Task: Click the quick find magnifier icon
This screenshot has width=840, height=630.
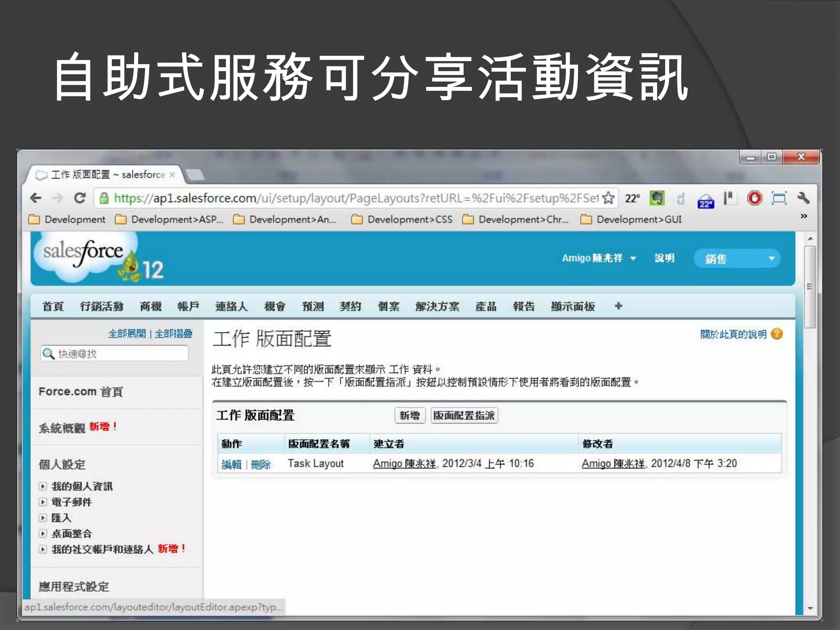Action: (48, 354)
